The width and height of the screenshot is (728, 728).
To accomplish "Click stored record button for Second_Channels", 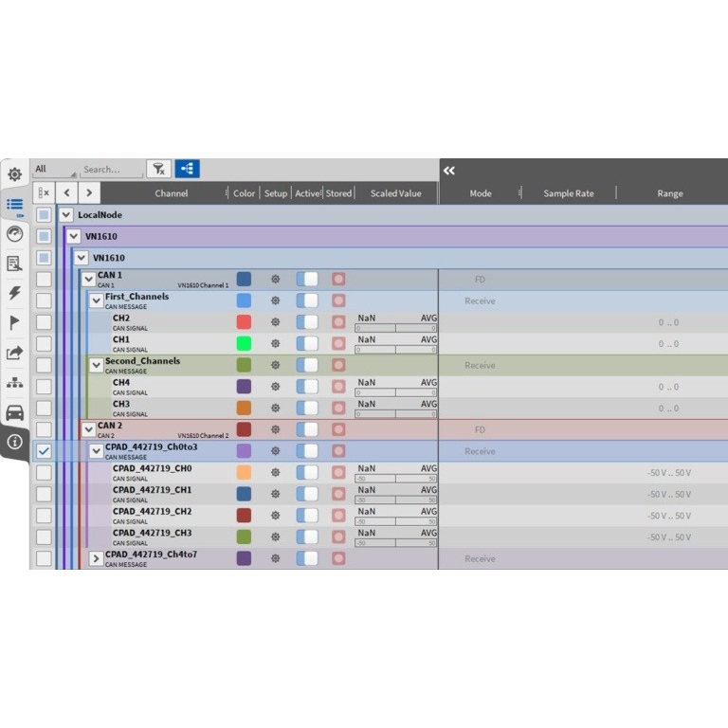I will tap(338, 365).
